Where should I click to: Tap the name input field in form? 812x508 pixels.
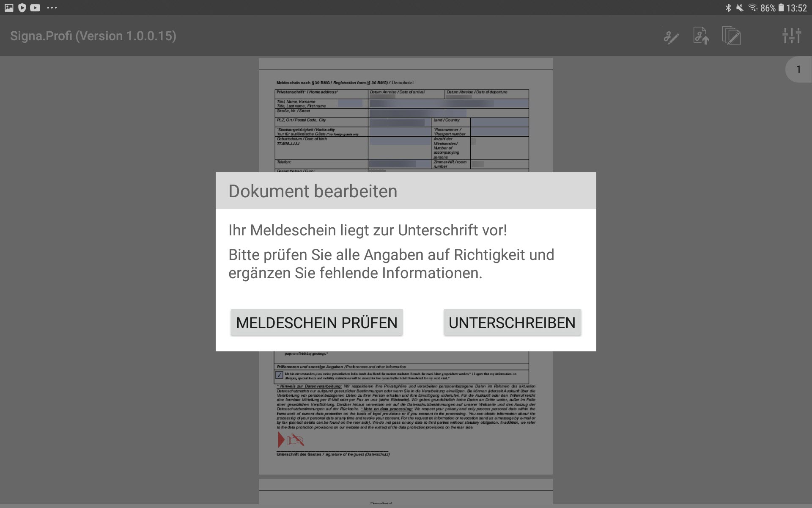(x=448, y=103)
